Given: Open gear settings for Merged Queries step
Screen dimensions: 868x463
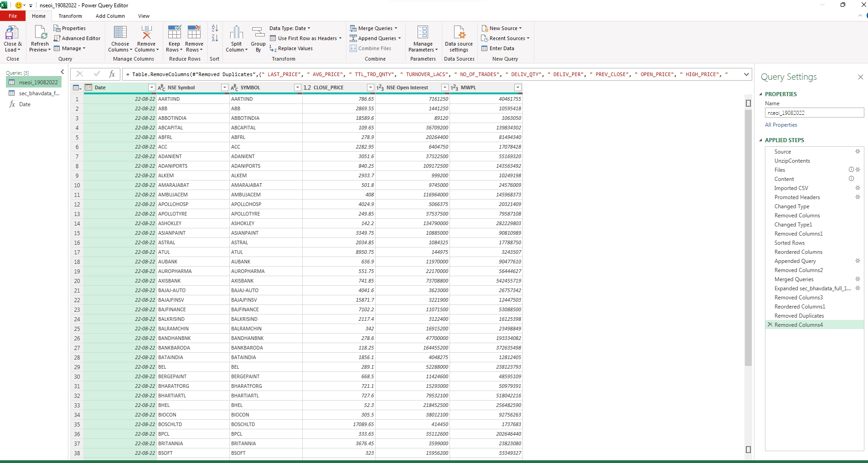Looking at the screenshot, I should pyautogui.click(x=858, y=279).
